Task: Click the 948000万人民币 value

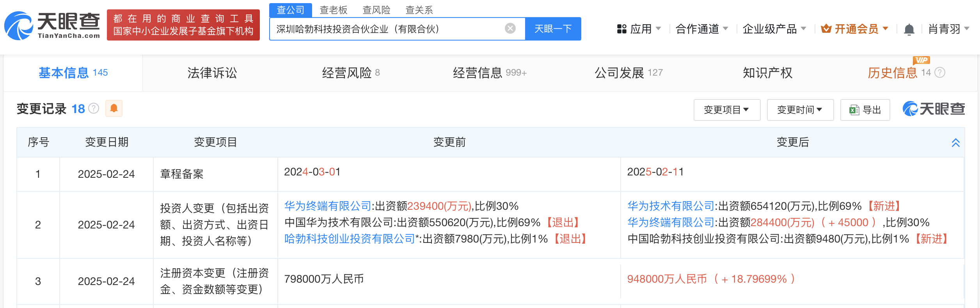Action: click(x=667, y=279)
